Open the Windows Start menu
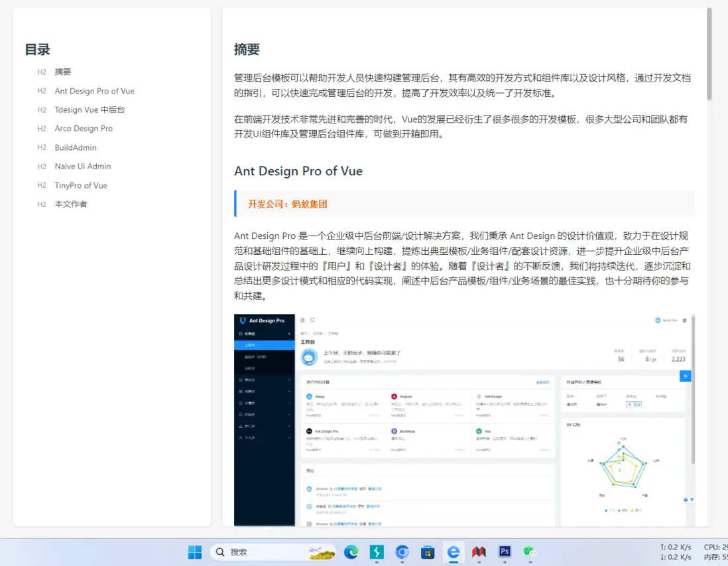The image size is (728, 566). (195, 551)
